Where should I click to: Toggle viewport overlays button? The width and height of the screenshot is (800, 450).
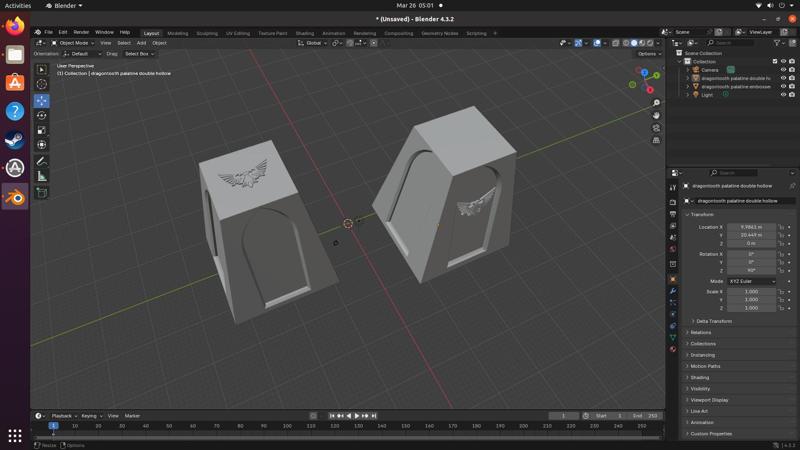[x=597, y=43]
